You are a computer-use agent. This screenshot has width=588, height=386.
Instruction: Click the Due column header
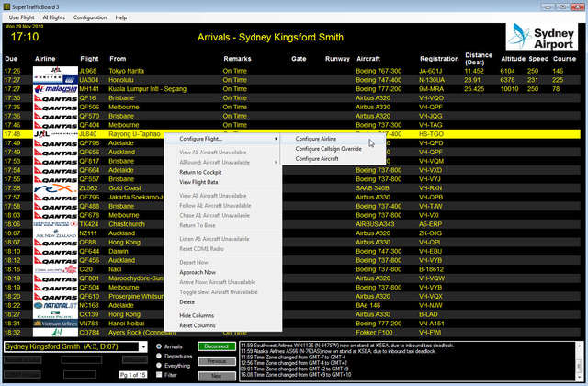tap(11, 59)
